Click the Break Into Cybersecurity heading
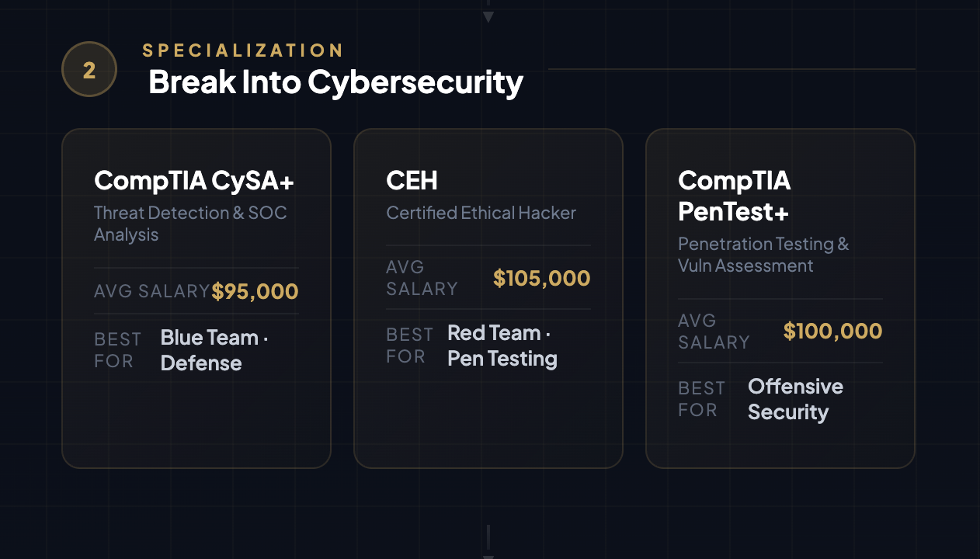This screenshot has height=559, width=980. [x=335, y=82]
